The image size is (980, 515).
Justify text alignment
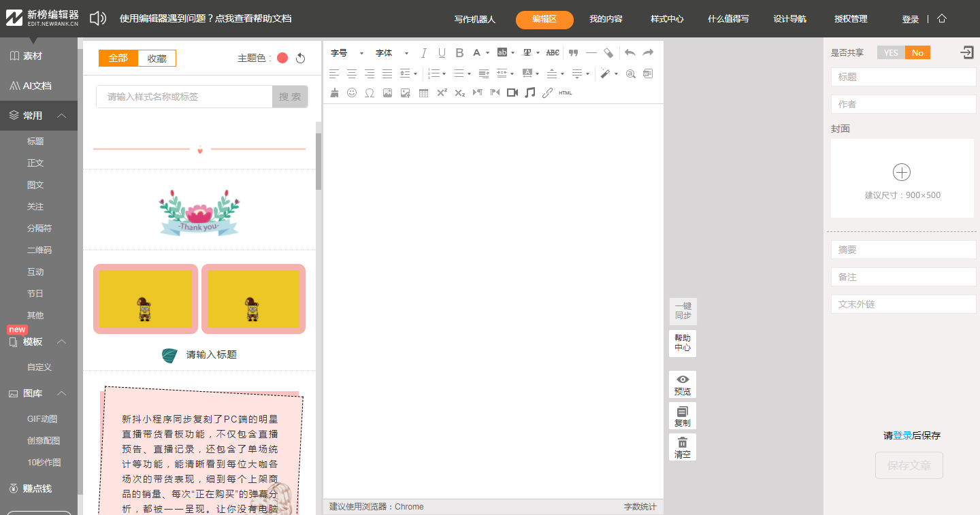click(x=387, y=73)
